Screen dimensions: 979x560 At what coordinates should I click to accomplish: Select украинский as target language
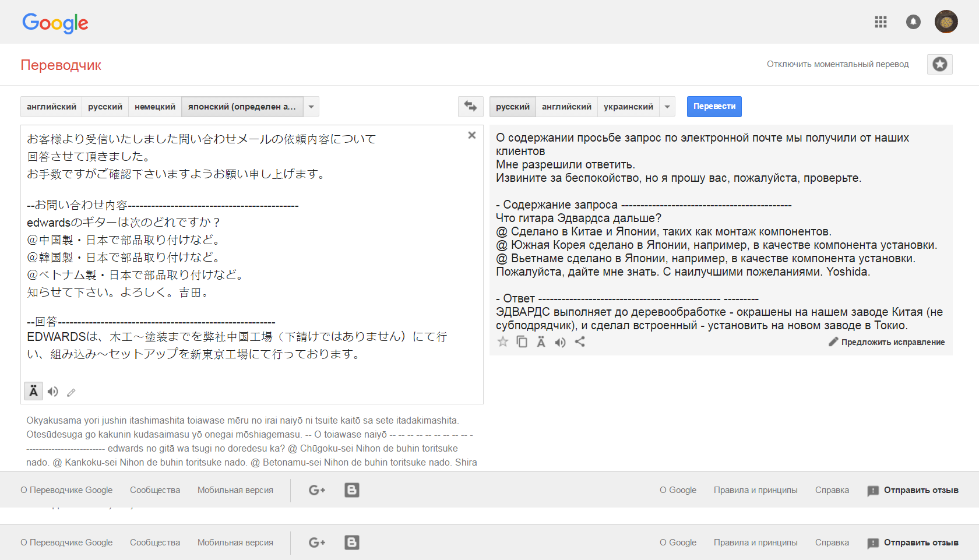click(628, 107)
